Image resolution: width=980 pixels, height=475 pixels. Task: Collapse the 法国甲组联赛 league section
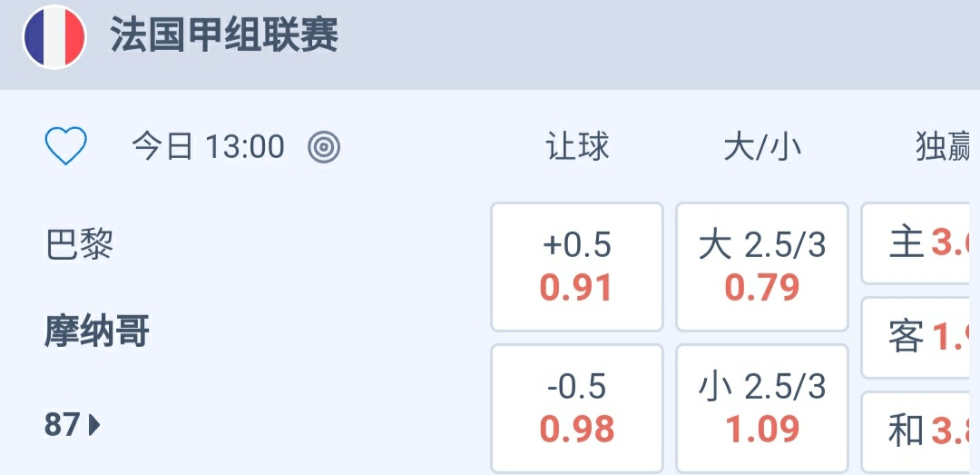tap(224, 37)
